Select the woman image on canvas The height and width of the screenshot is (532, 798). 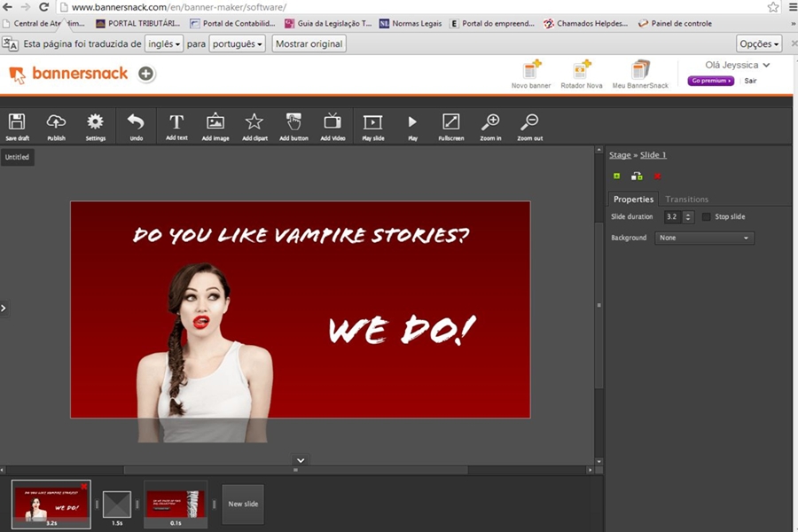coord(204,351)
